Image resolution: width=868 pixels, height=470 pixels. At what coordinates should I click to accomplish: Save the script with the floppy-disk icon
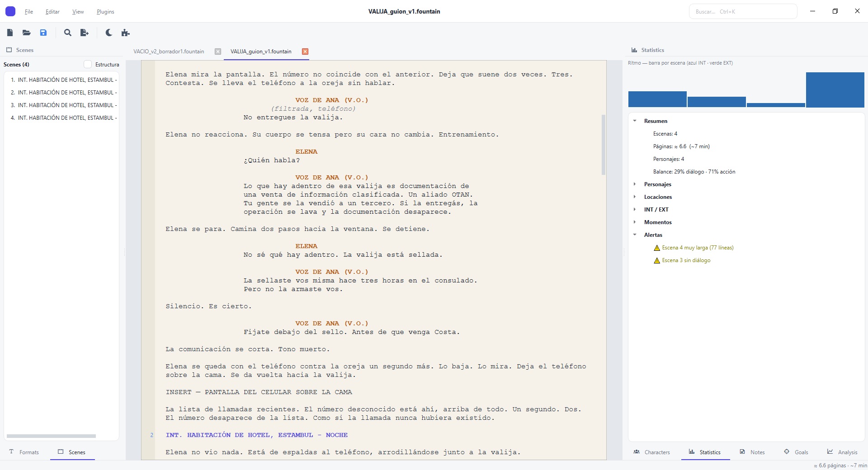[x=43, y=33]
